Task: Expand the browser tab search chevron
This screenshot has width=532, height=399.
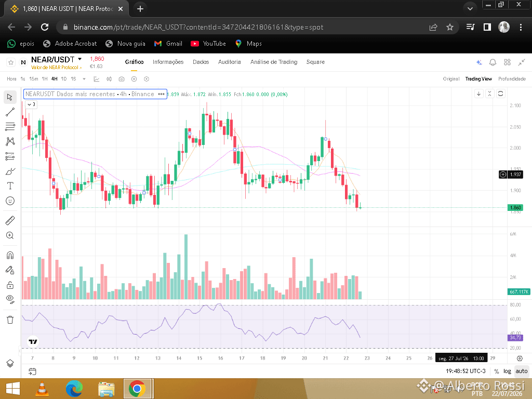Action: pos(470,9)
